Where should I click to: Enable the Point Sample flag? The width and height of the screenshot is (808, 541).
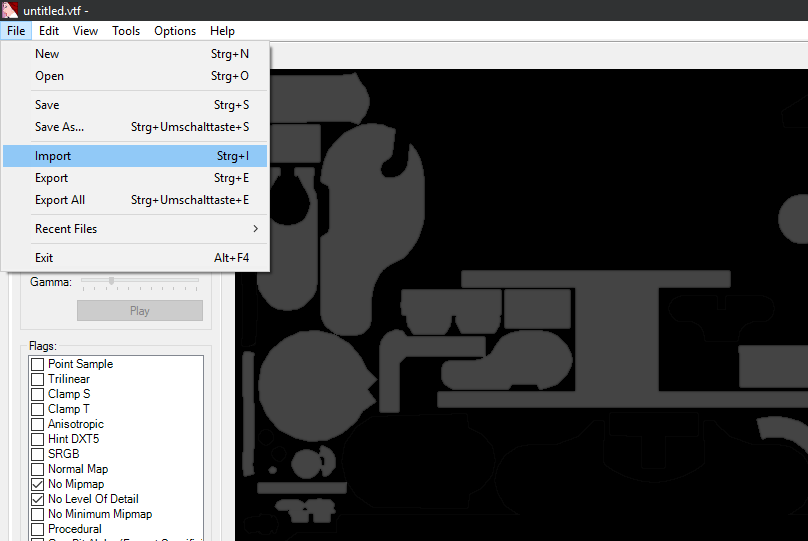37,364
